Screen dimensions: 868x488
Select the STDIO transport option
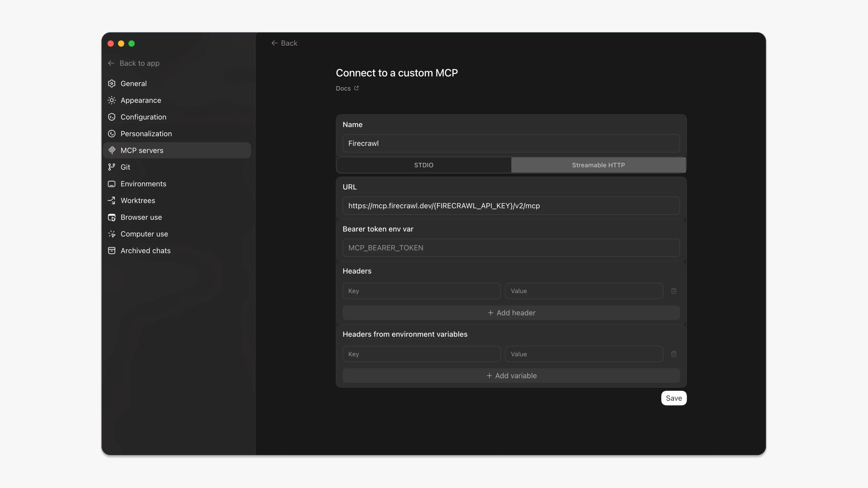(x=424, y=165)
